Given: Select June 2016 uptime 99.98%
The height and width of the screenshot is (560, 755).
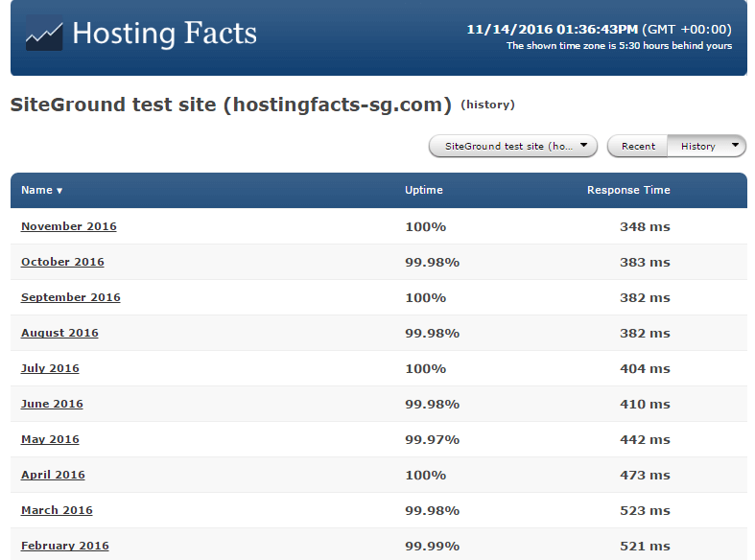Looking at the screenshot, I should coord(433,405).
